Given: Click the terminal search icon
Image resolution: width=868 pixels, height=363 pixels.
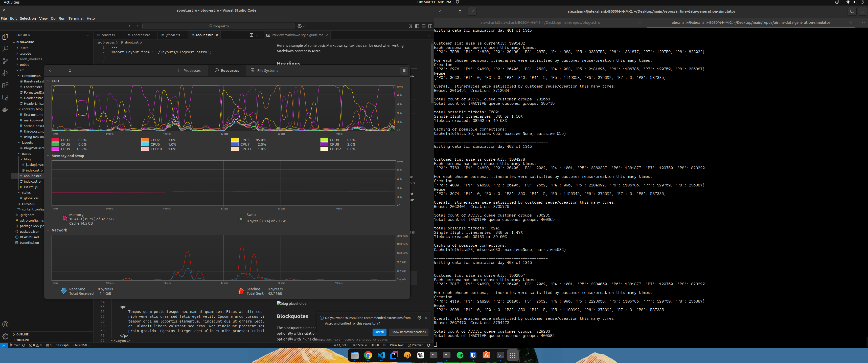Looking at the screenshot, I should pos(852,11).
